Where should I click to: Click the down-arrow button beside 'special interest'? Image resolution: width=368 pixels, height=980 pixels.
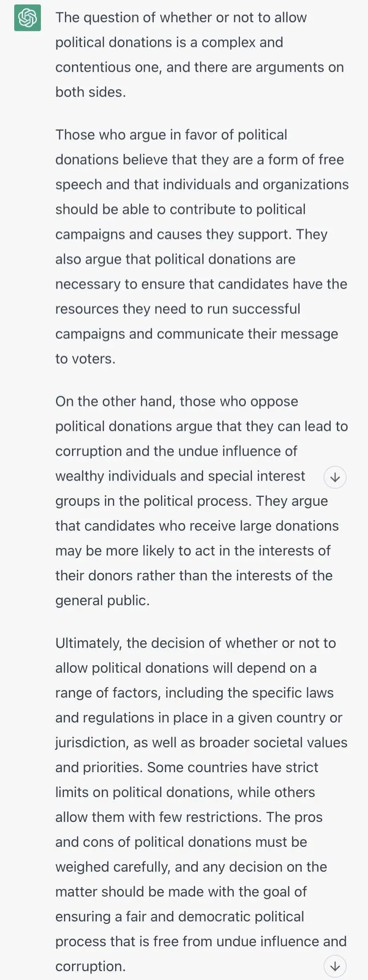coord(335,477)
